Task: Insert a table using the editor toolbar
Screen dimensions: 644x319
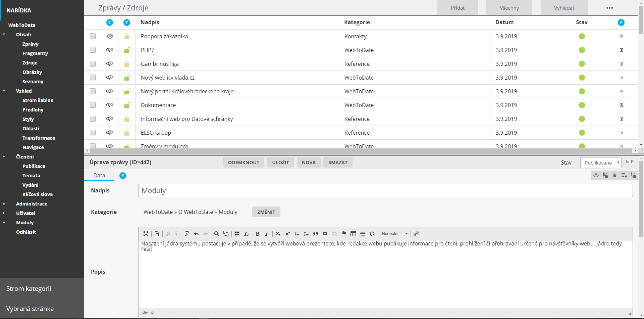Action: click(353, 234)
